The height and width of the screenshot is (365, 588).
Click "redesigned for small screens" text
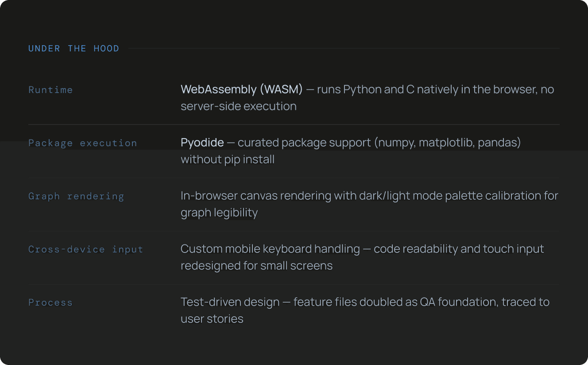(256, 266)
